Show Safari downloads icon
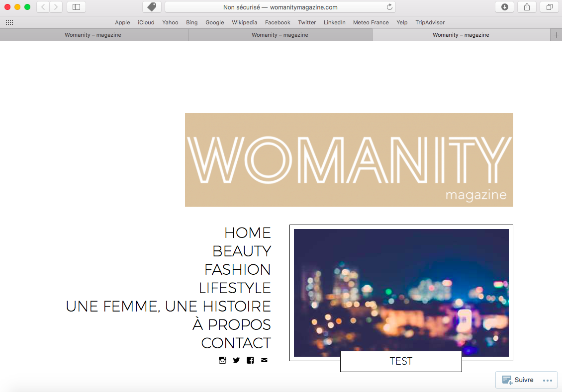This screenshot has width=562, height=392. point(504,7)
